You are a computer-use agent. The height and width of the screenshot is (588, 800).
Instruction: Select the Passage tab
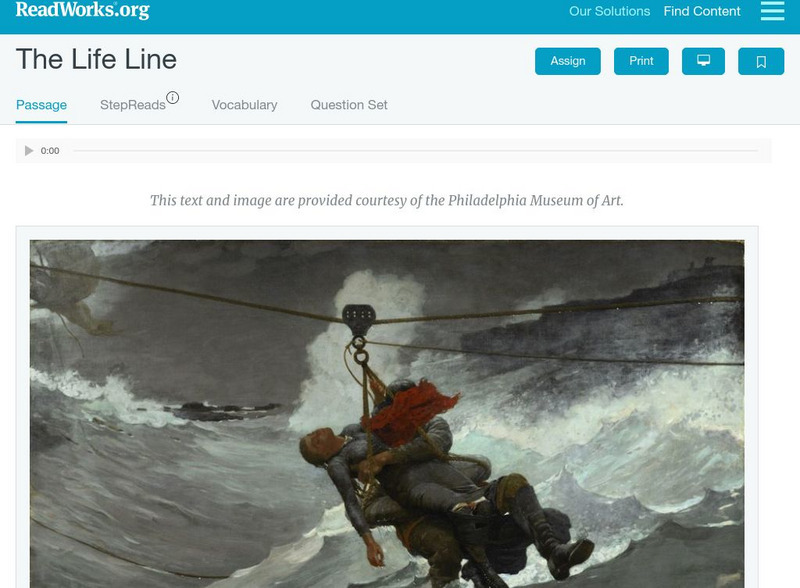point(41,105)
